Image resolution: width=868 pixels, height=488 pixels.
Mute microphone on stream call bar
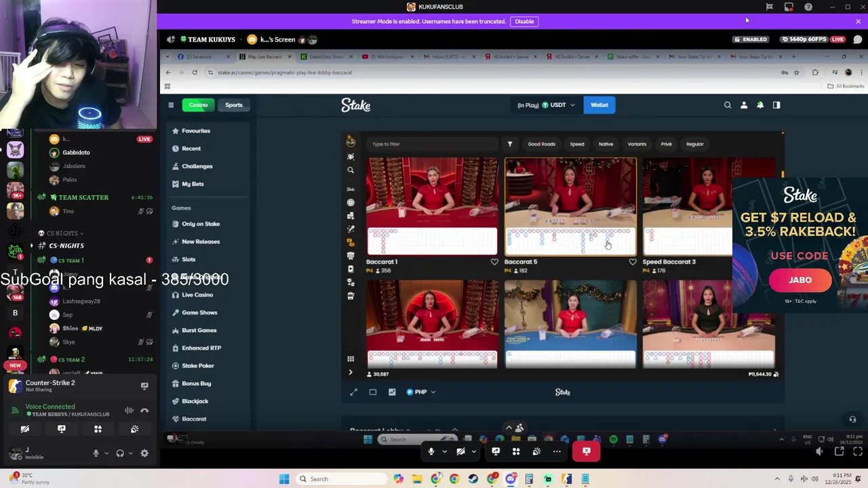point(431,451)
